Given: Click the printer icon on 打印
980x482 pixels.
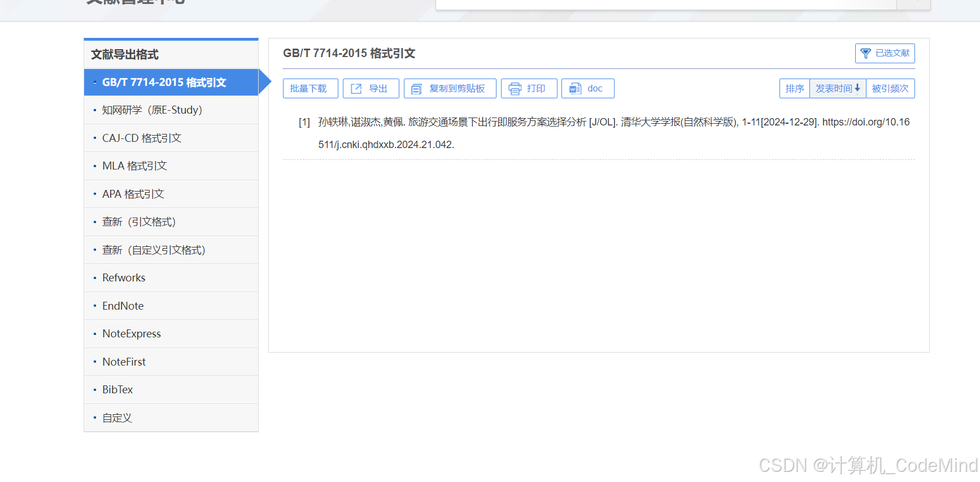Looking at the screenshot, I should coord(515,89).
